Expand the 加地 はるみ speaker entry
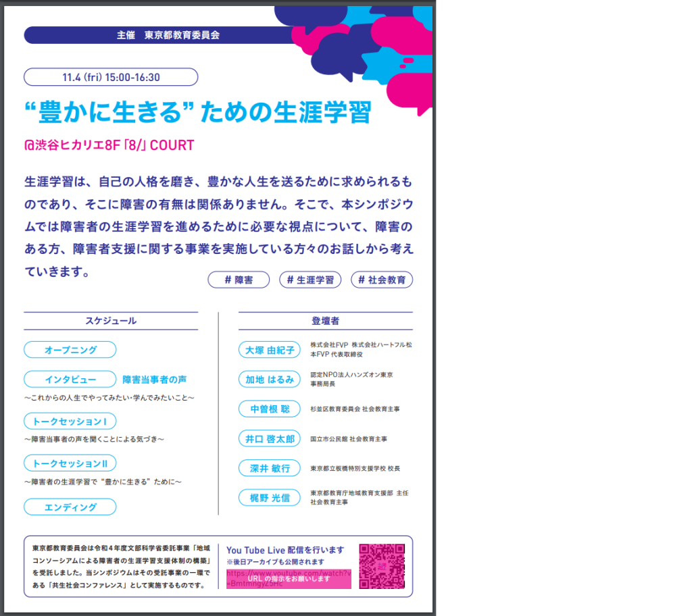The width and height of the screenshot is (692, 616). 269,379
